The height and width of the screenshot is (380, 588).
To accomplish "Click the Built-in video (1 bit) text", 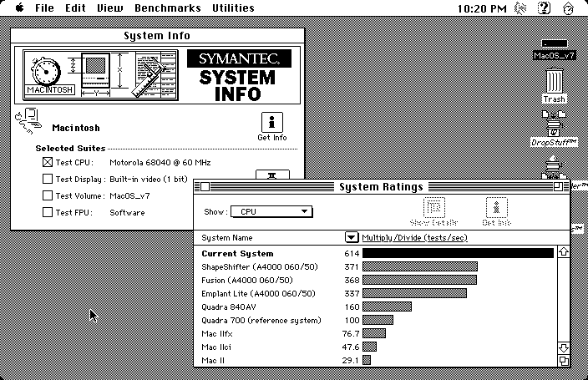I will pos(149,179).
